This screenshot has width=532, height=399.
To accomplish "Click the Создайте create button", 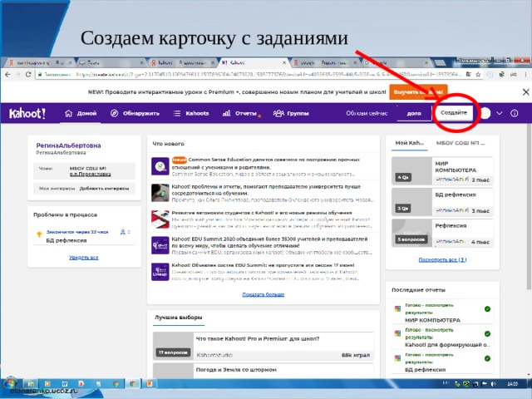I will tap(453, 113).
